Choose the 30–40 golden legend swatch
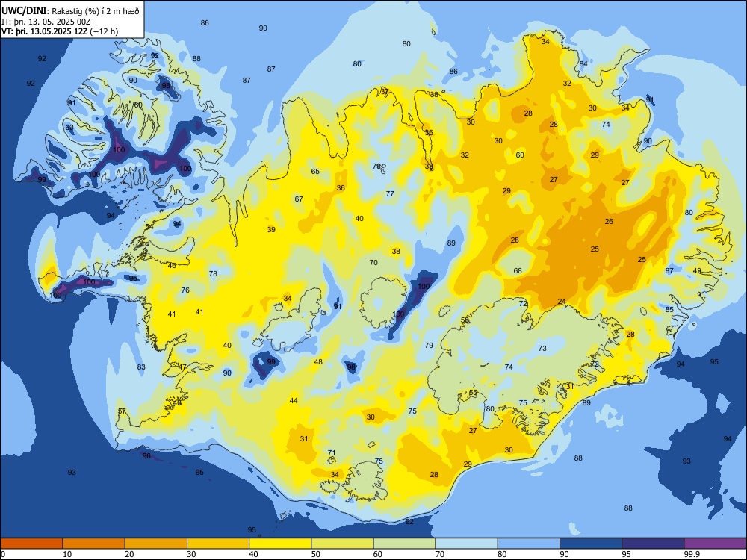 218,544
